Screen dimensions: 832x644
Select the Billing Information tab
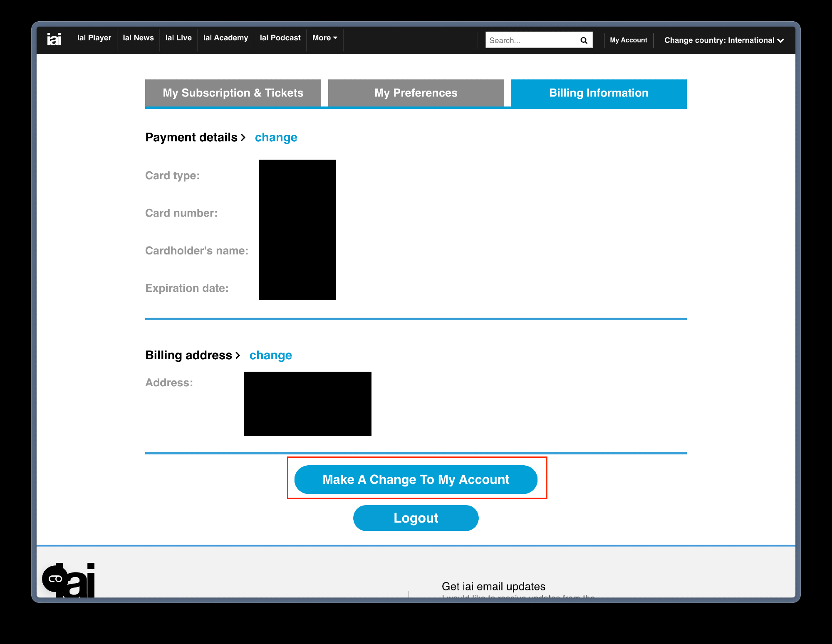tap(598, 93)
